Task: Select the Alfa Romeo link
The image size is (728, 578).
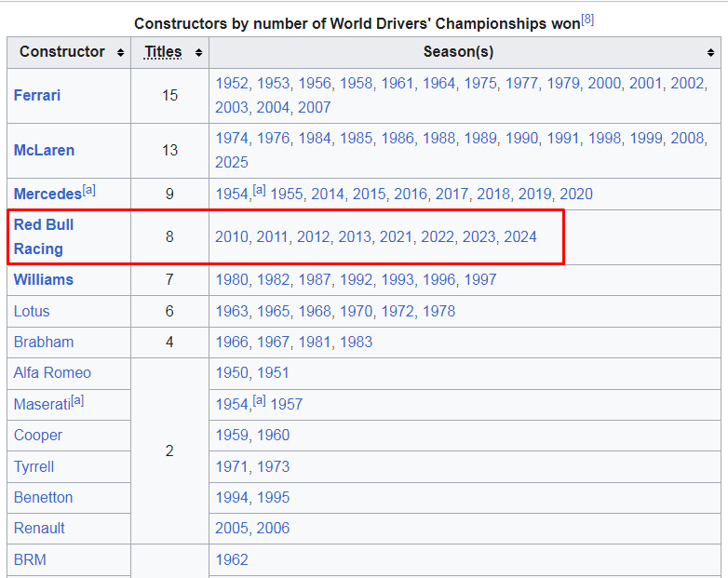Action: pos(52,372)
